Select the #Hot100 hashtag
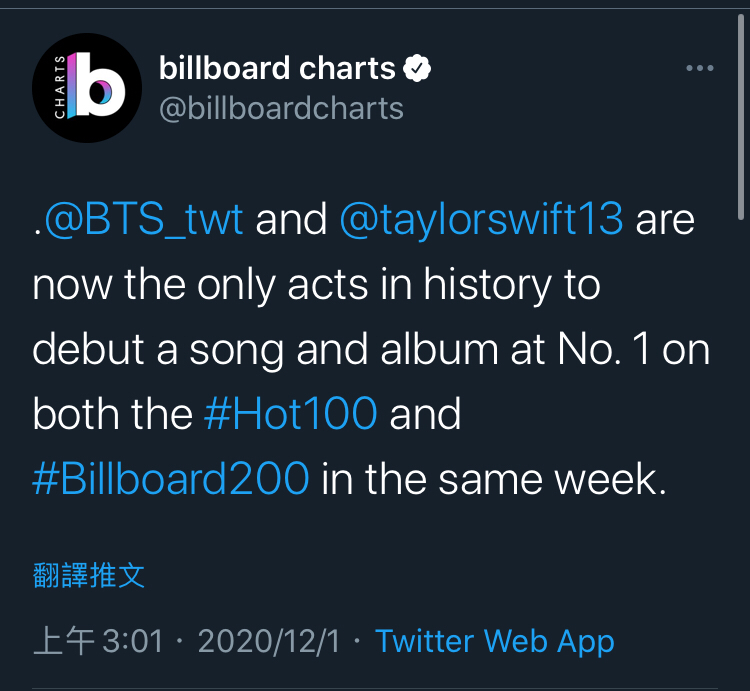The image size is (750, 691). pos(291,413)
